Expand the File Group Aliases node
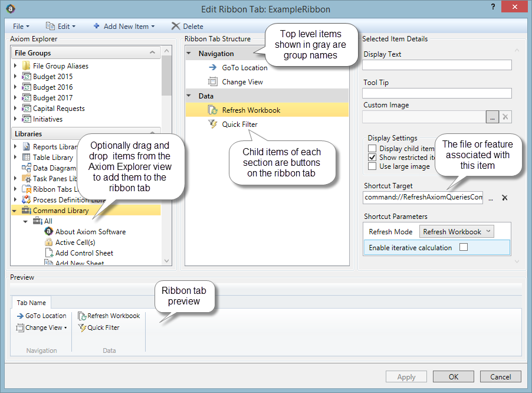532x393 pixels. (15, 66)
